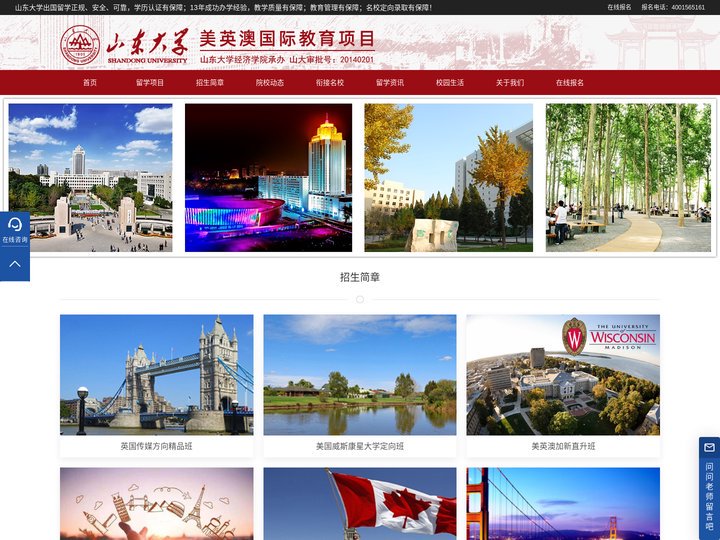720x540 pixels.
Task: Click the Golden Gate Bridge thumbnail
Action: 563,504
